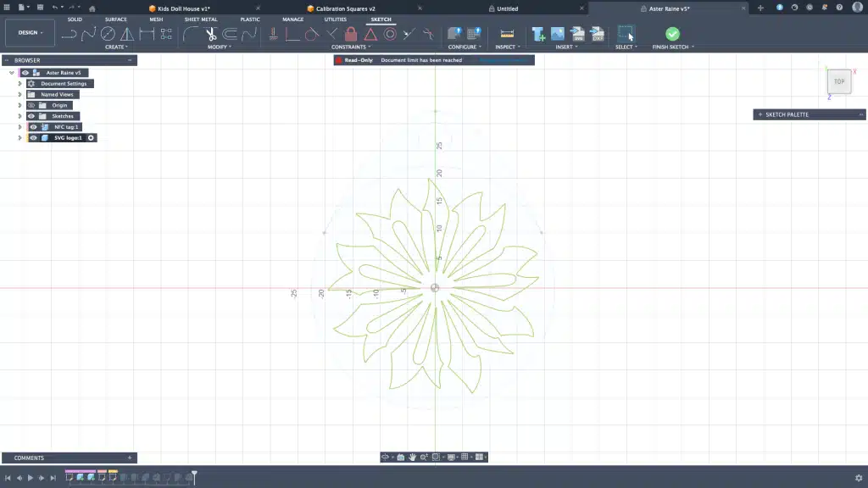Select the Trim scissors tool
Screen dimensions: 868x488
coord(211,35)
